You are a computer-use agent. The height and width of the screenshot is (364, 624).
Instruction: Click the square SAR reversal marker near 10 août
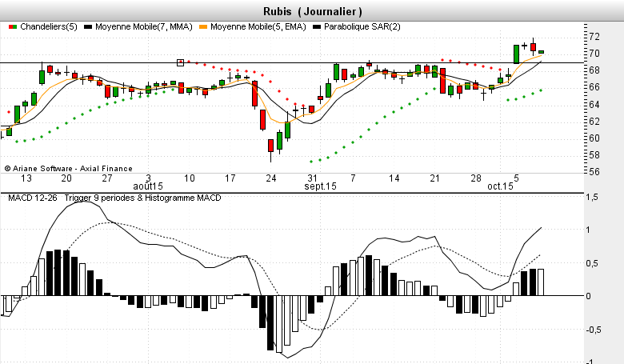[x=180, y=62]
